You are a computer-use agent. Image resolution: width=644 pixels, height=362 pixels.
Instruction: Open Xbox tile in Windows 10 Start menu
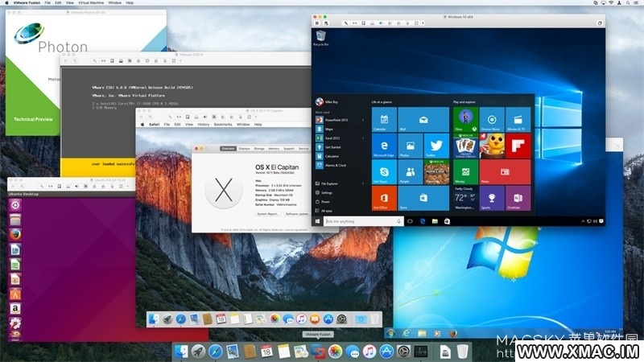[465, 119]
